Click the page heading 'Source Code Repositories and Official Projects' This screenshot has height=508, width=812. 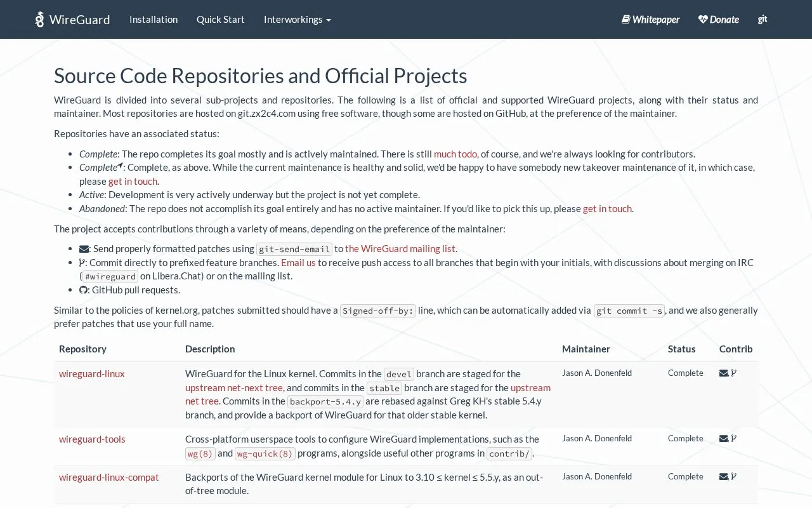click(x=261, y=76)
